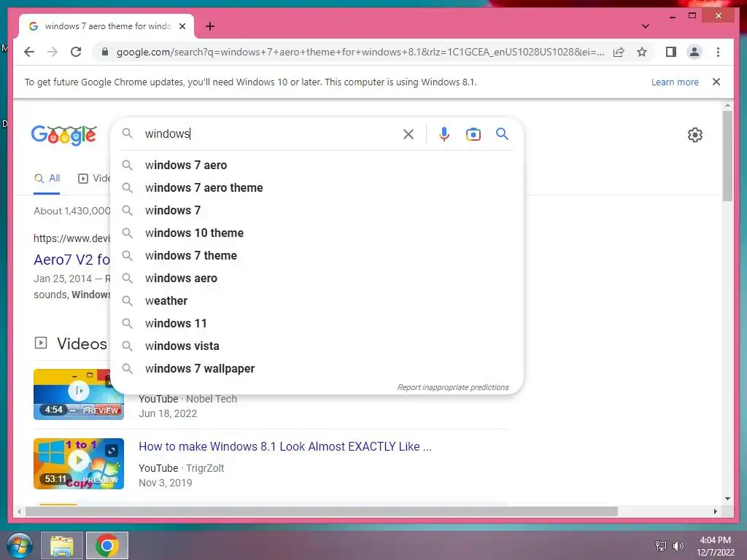Screen dimensions: 747x560
Task: Switch to the Videos results tab
Action: coord(94,179)
